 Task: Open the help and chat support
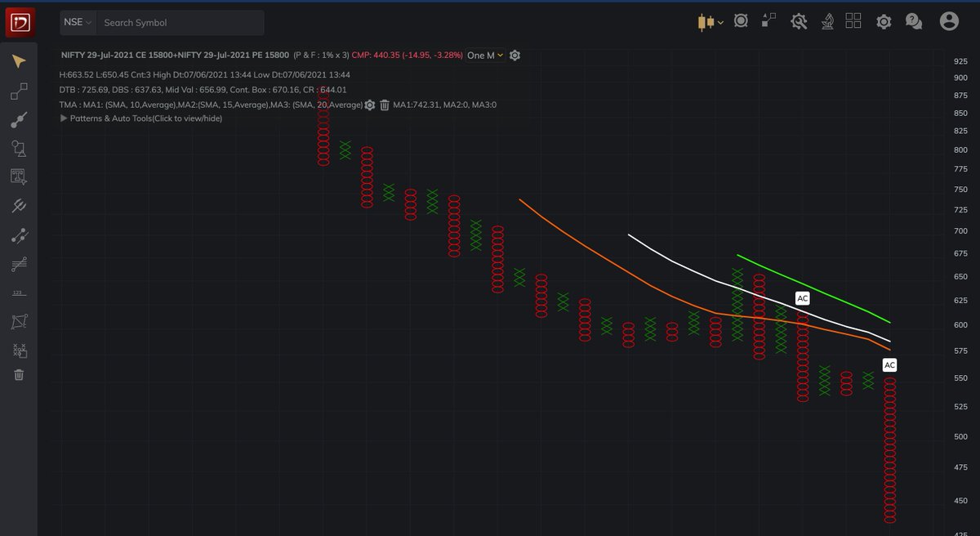(913, 22)
